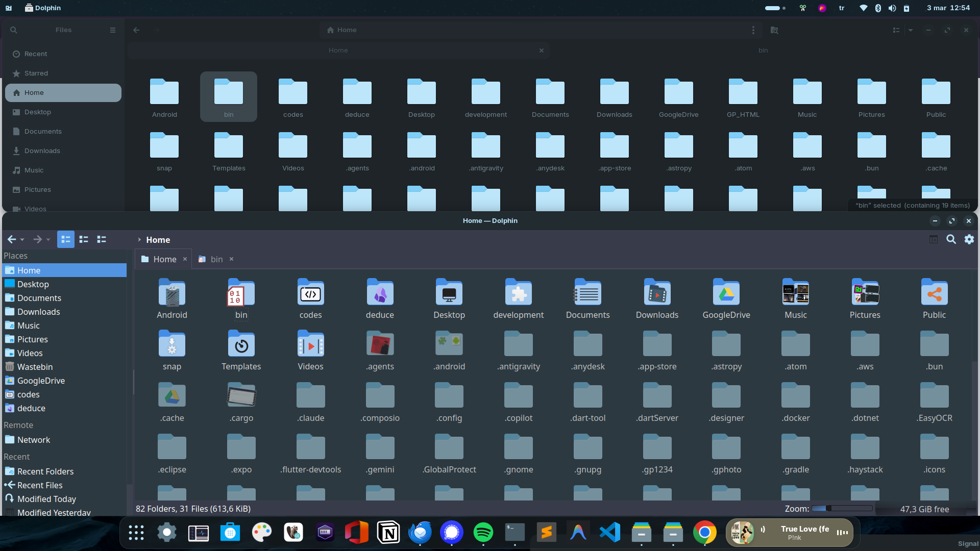This screenshot has width=980, height=551.
Task: Select the Home tab in Dolphin
Action: click(x=164, y=259)
